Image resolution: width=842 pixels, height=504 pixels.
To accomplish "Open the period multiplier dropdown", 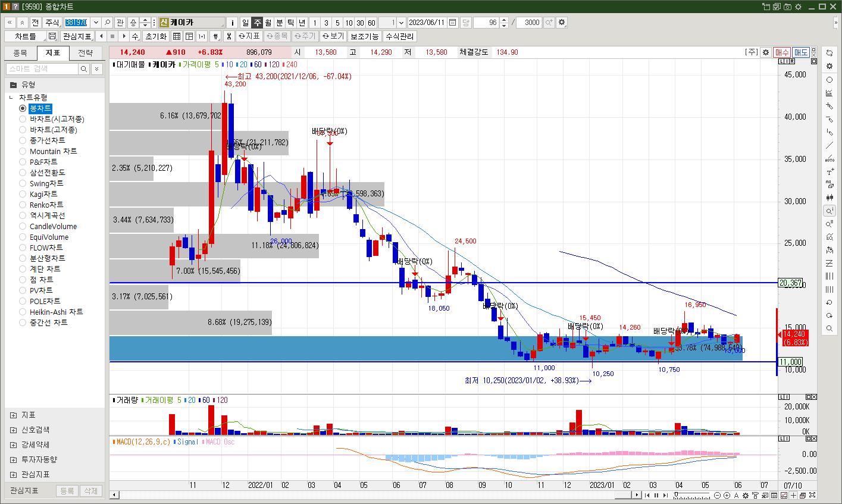I will coord(402,23).
